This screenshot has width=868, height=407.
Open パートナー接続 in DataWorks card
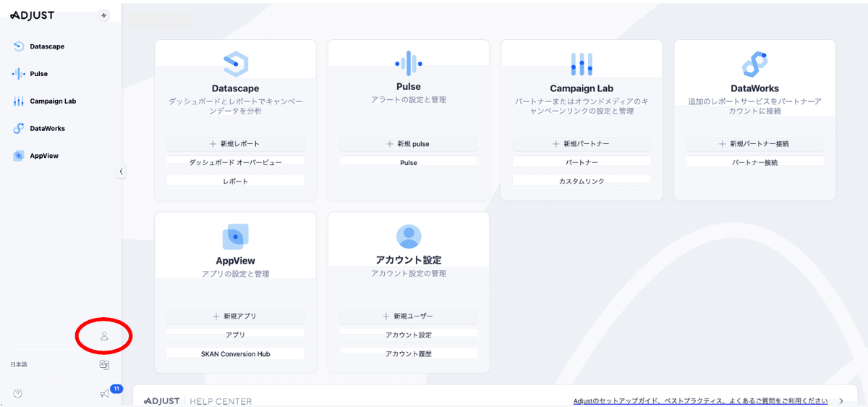click(x=754, y=163)
